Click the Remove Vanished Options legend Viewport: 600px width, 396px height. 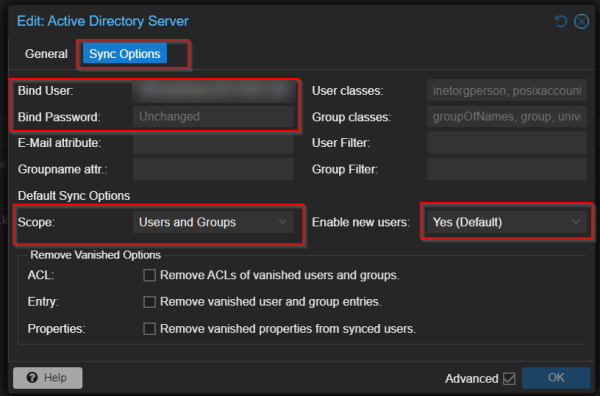tap(96, 255)
